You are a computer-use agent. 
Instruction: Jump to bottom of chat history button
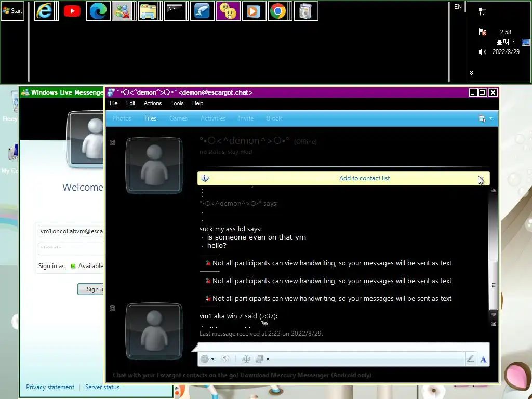[494, 324]
